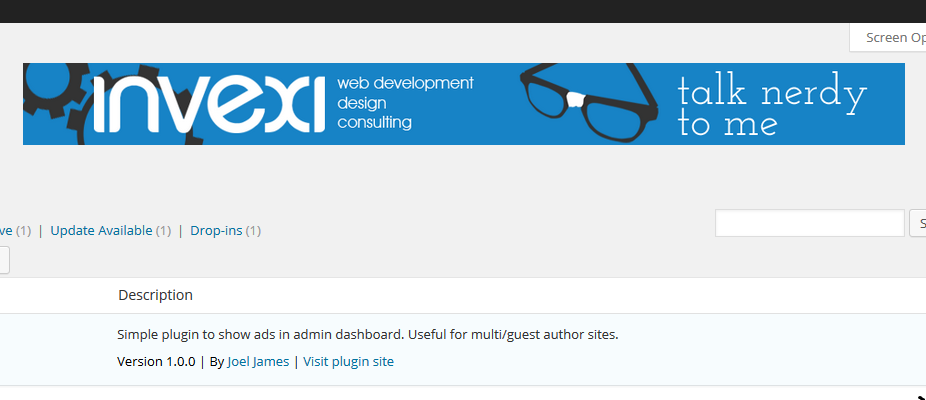The height and width of the screenshot is (400, 926).
Task: Show the Drop-ins plugin list
Action: coord(216,230)
